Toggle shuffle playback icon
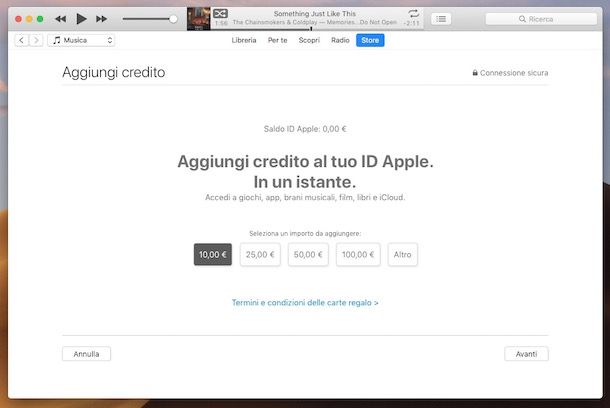 [x=220, y=14]
